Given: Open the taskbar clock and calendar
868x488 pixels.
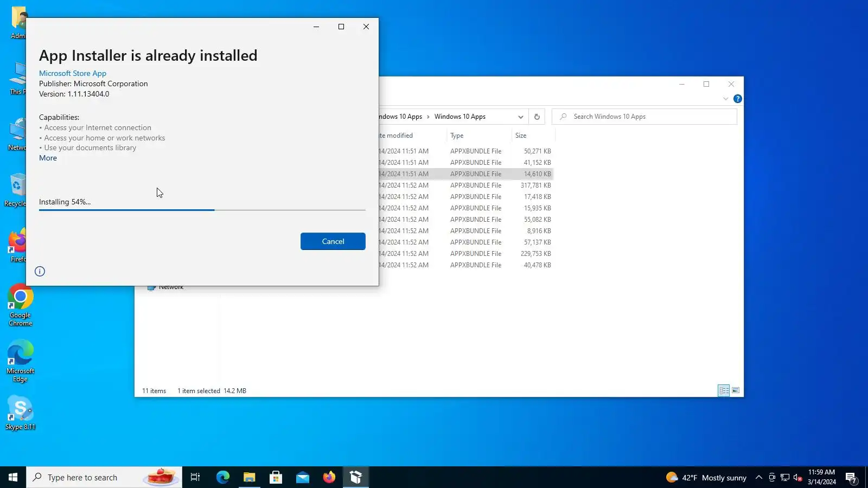Looking at the screenshot, I should 821,477.
